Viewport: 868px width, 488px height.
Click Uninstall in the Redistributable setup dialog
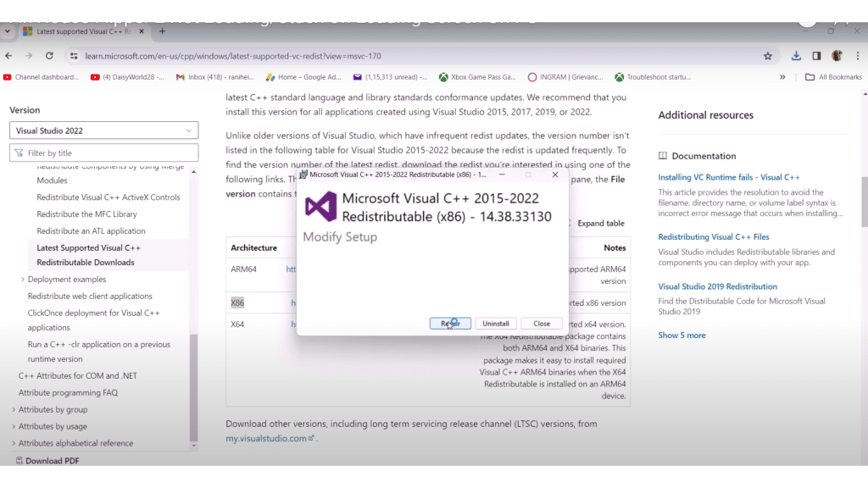[x=495, y=324]
